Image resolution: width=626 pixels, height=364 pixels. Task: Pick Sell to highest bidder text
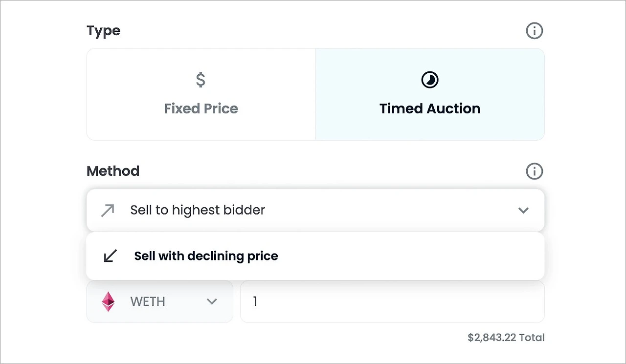coord(198,210)
